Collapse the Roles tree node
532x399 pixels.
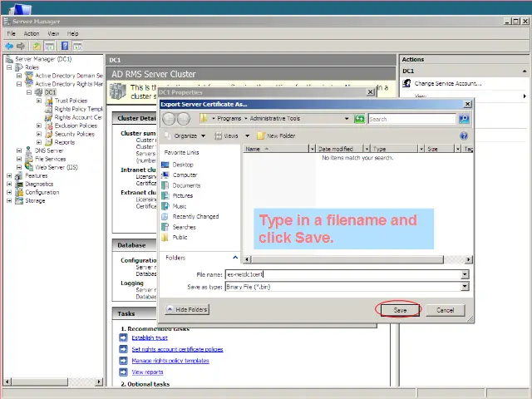click(x=9, y=67)
